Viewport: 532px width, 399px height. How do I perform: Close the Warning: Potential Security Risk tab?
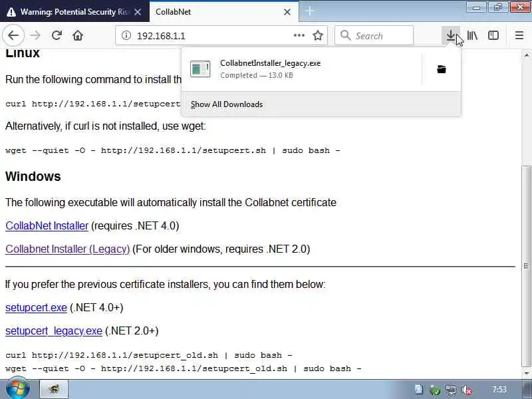coord(138,12)
